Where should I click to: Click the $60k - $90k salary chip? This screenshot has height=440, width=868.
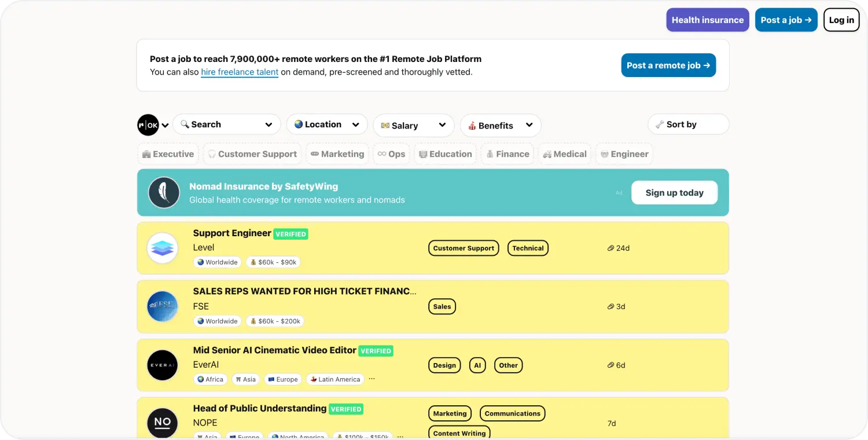[273, 262]
